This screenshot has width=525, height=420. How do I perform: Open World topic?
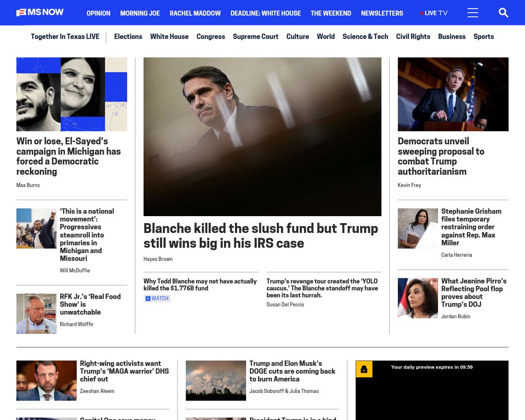click(x=326, y=37)
